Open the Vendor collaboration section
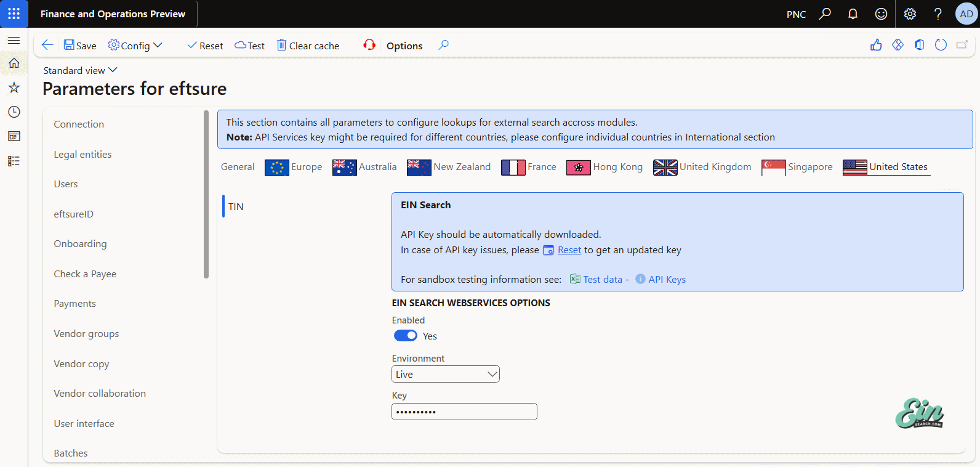Image resolution: width=980 pixels, height=467 pixels. pyautogui.click(x=100, y=393)
